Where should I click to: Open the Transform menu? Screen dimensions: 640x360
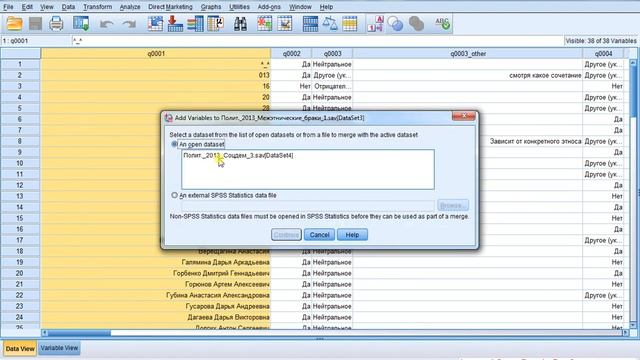(x=98, y=7)
